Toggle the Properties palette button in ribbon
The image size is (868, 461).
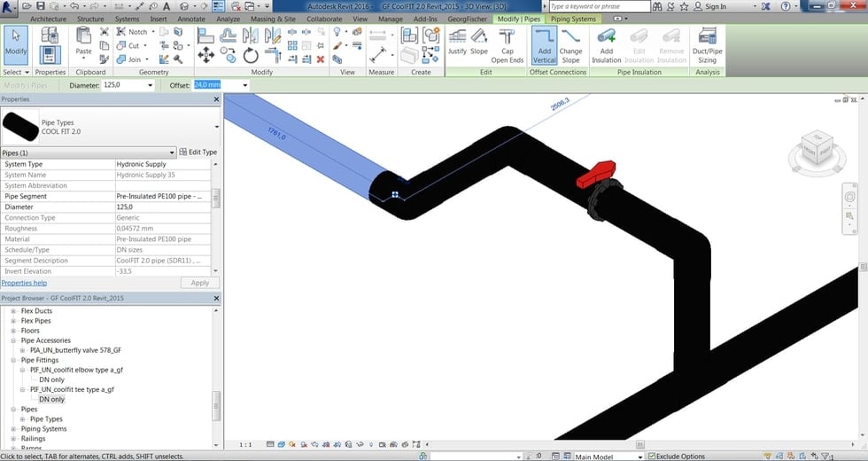pyautogui.click(x=50, y=55)
